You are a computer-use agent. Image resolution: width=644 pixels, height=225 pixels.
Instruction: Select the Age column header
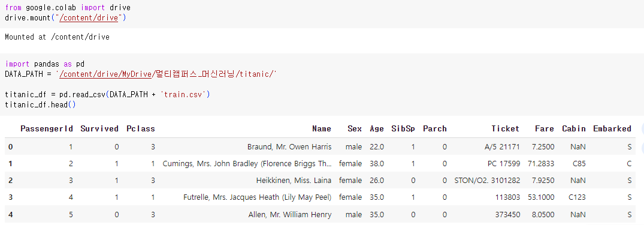click(x=377, y=129)
